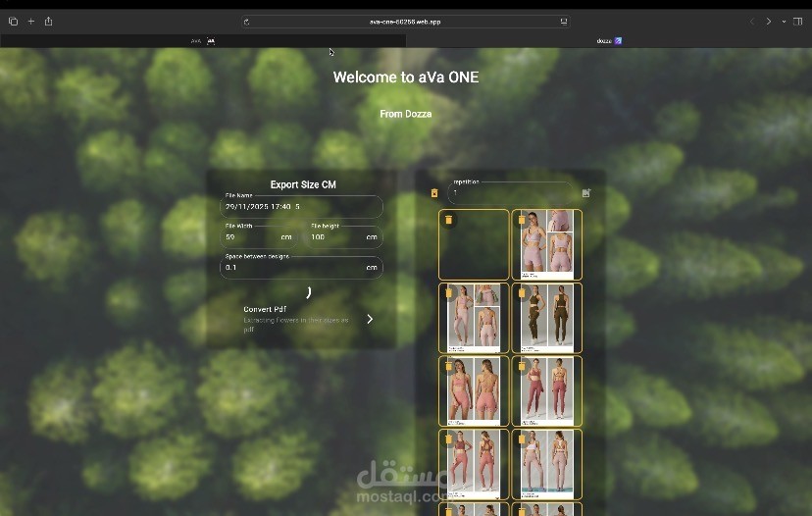This screenshot has height=516, width=812.
Task: Click the File Name input field
Action: pyautogui.click(x=301, y=207)
